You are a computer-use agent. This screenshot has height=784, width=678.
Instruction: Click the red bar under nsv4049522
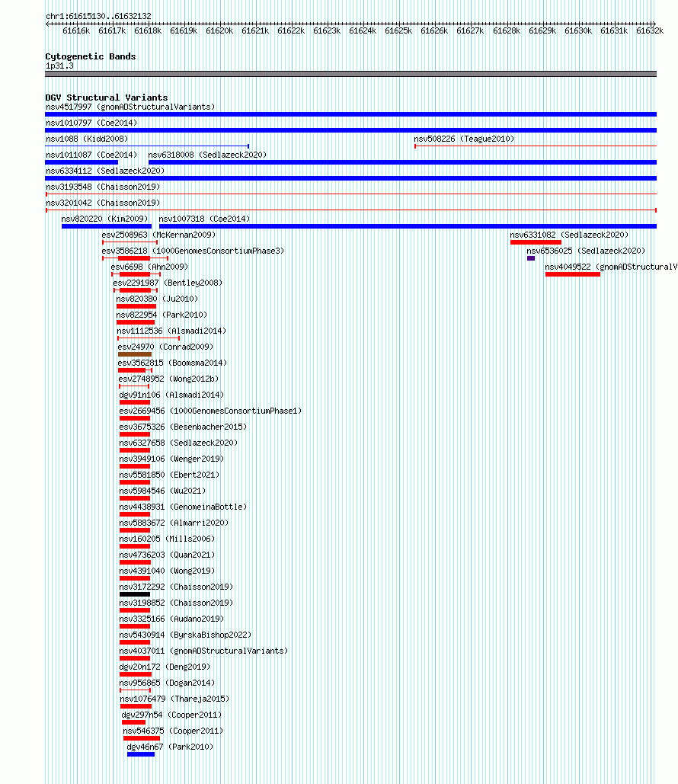(573, 274)
